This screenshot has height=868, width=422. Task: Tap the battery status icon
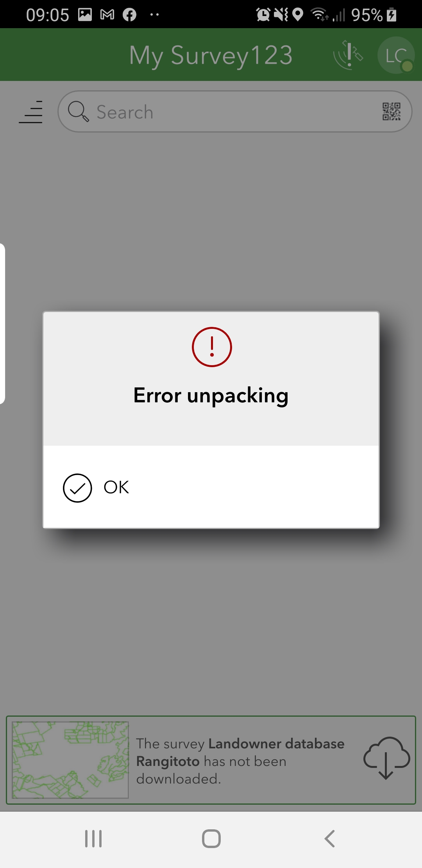click(392, 15)
